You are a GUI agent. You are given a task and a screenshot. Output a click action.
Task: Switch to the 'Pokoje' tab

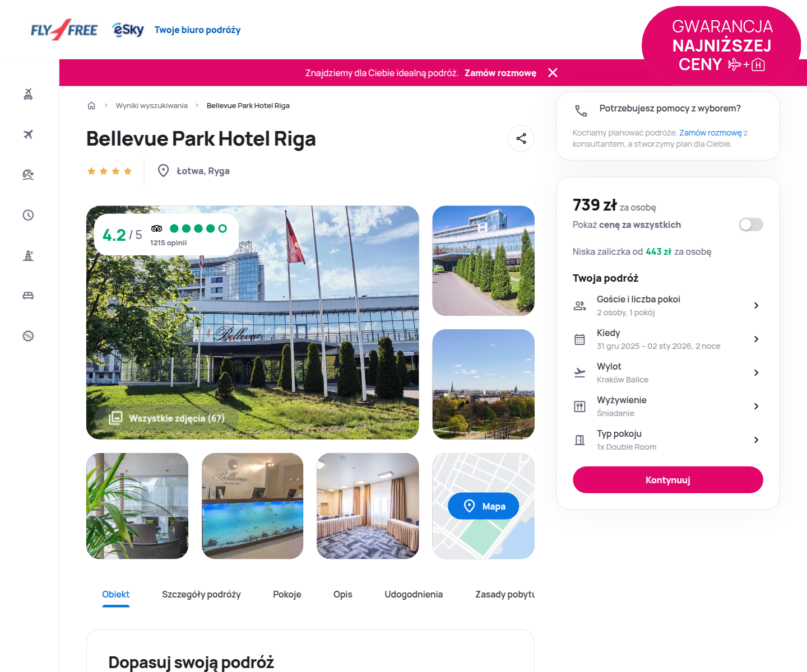(287, 594)
